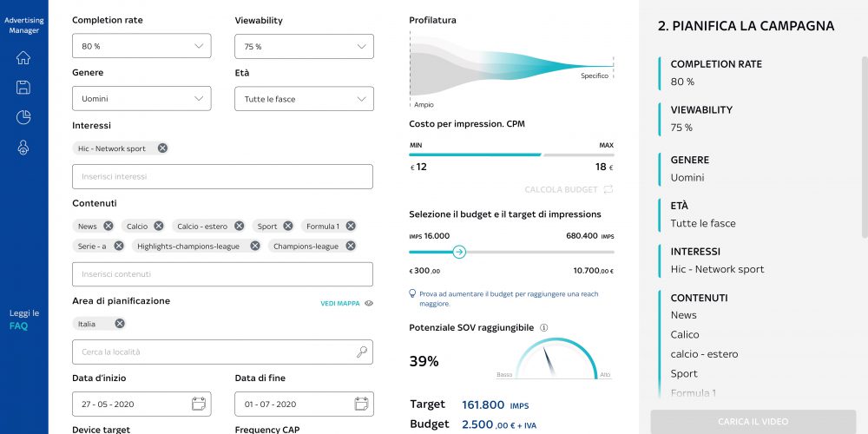The image size is (868, 434).
Task: Open calendar picker for Data d'inizio
Action: click(198, 404)
